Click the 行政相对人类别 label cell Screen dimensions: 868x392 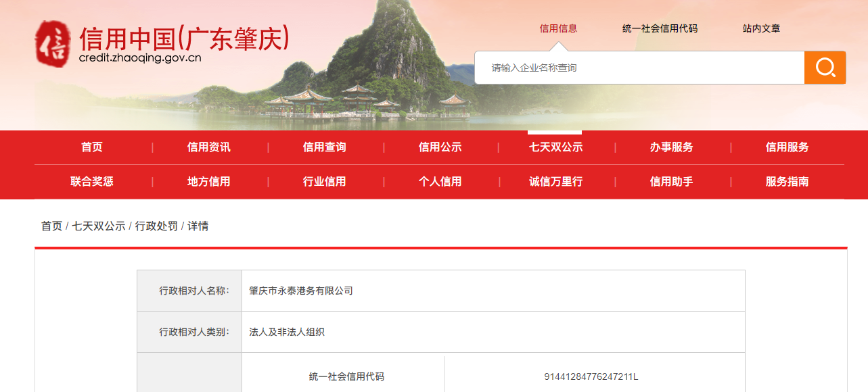tap(189, 333)
